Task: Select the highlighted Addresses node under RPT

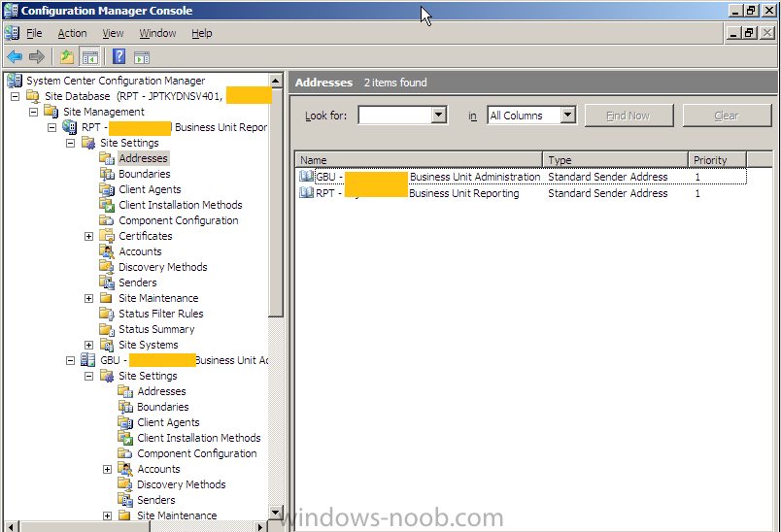Action: (144, 158)
